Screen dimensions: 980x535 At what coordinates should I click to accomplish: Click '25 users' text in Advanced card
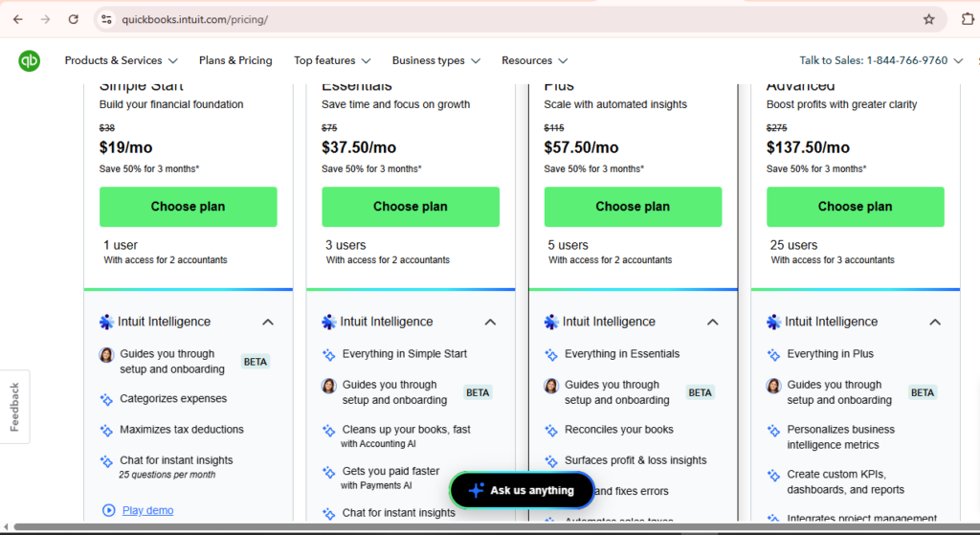793,245
